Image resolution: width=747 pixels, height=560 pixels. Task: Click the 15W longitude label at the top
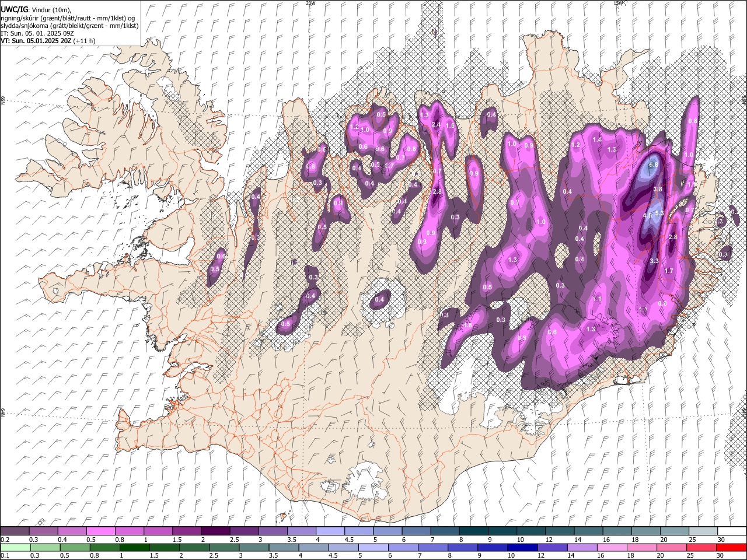[x=618, y=3]
